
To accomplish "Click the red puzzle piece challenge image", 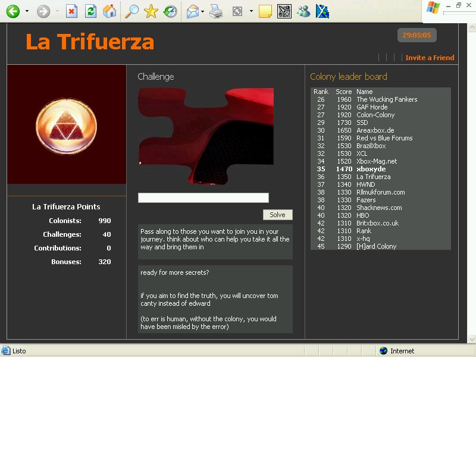I will point(206,136).
